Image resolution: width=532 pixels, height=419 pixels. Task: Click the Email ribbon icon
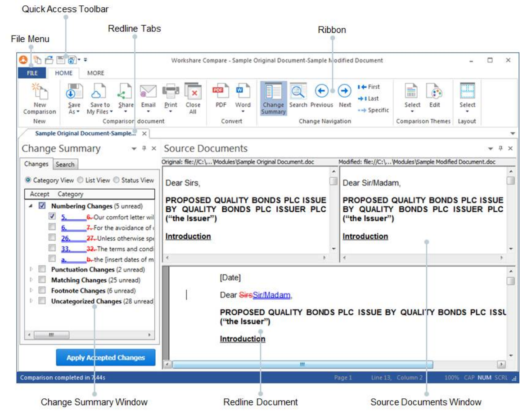(x=148, y=98)
